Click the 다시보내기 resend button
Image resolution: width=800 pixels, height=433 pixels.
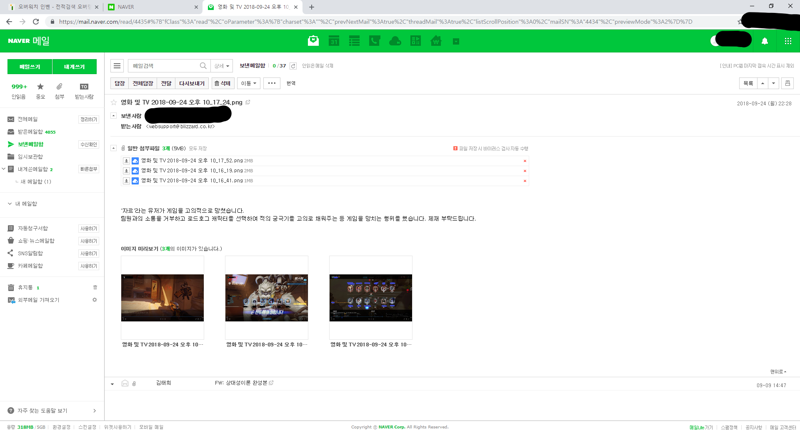point(191,83)
